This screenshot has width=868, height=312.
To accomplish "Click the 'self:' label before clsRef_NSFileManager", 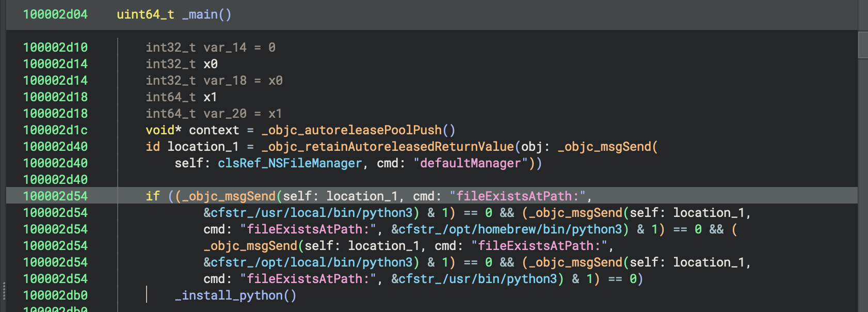I will tap(192, 163).
